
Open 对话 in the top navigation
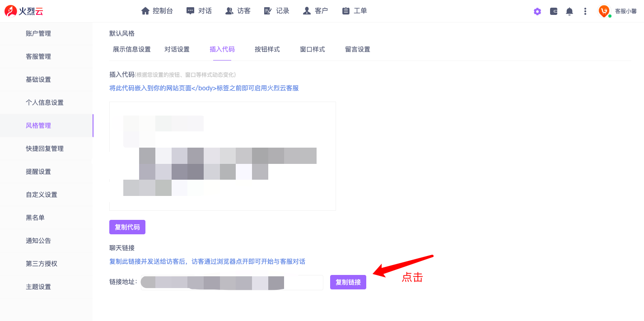click(199, 11)
